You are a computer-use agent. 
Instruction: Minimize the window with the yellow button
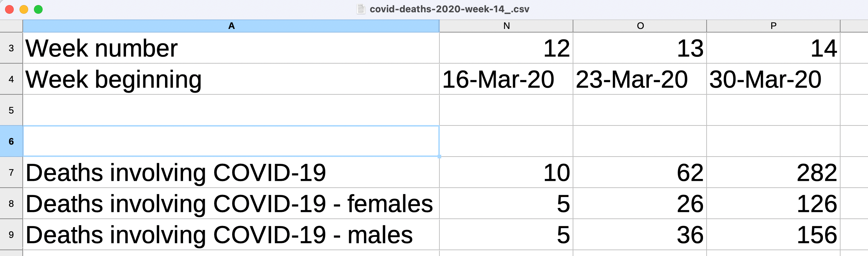(24, 9)
